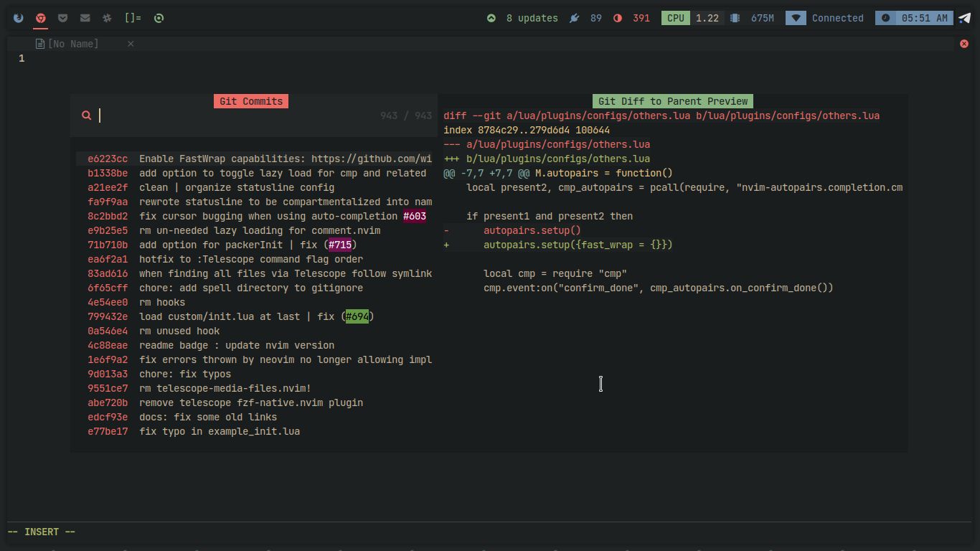Click the []= calculator icon
This screenshot has height=551, width=980.
131,18
